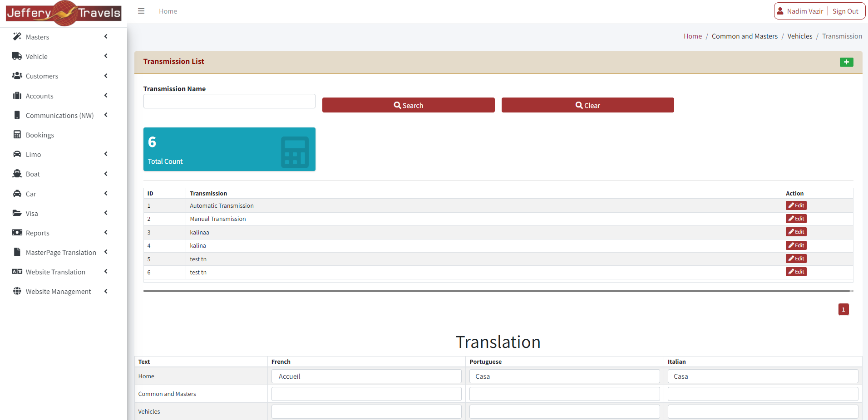Focus the Transmission Name input field
The height and width of the screenshot is (420, 868).
229,101
